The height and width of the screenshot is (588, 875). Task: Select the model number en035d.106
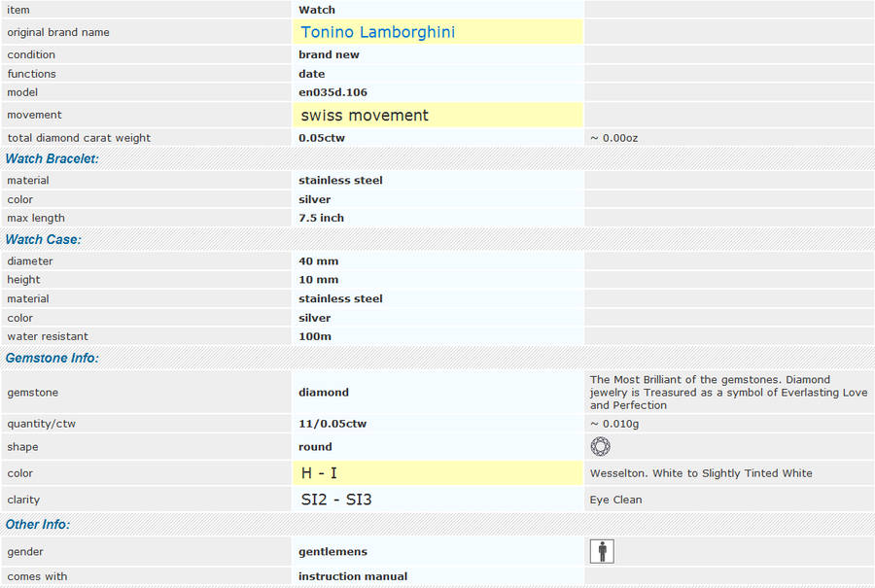332,92
